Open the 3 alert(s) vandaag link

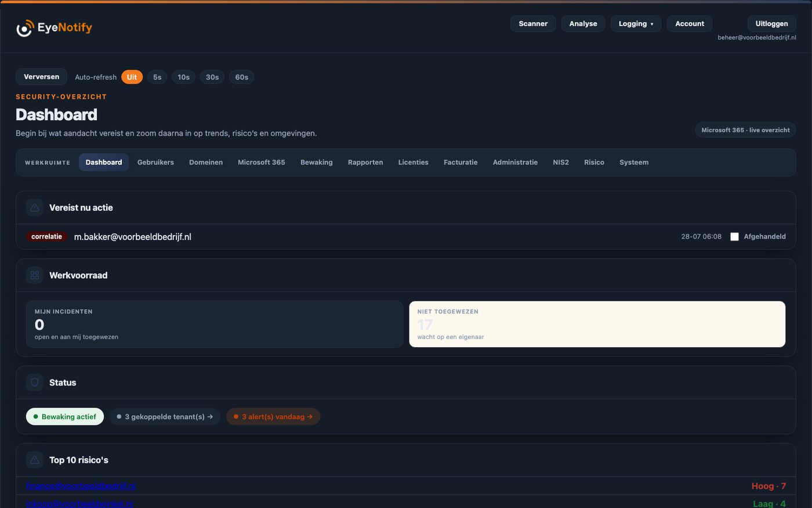pos(273,417)
